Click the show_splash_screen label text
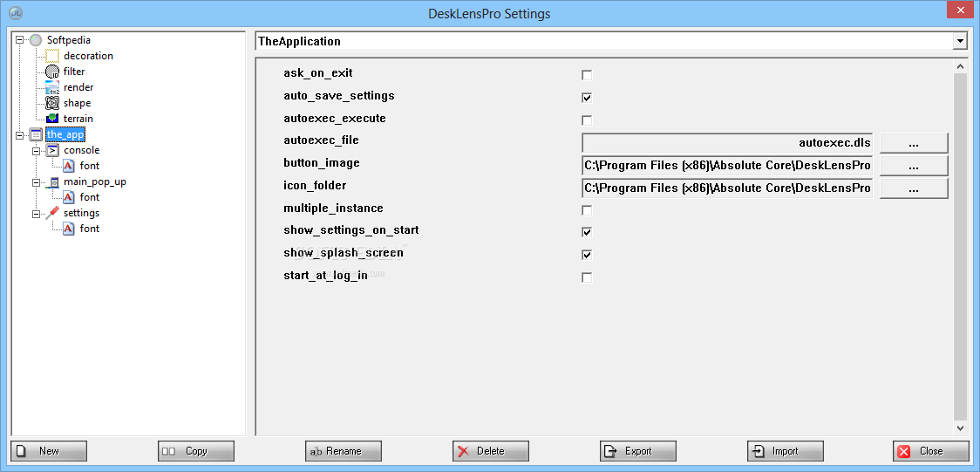Viewport: 980px width, 472px height. (344, 253)
